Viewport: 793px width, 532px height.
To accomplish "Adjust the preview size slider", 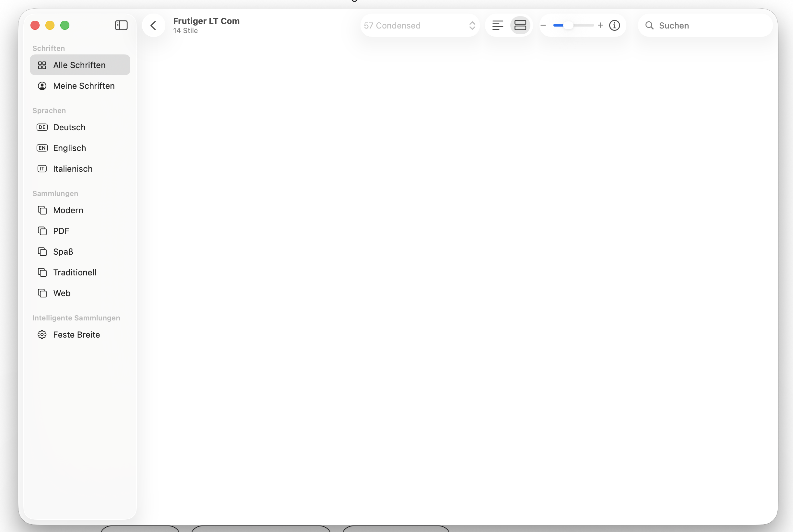I will point(568,26).
